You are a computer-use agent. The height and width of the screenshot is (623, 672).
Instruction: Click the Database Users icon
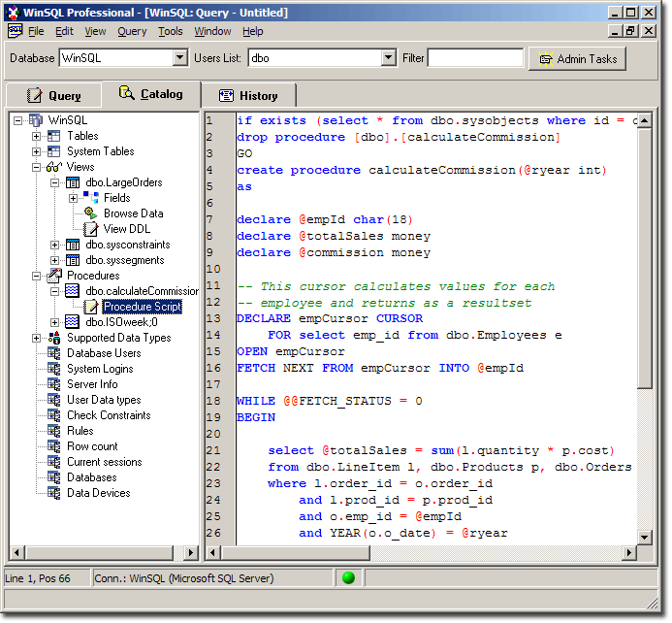[x=54, y=353]
